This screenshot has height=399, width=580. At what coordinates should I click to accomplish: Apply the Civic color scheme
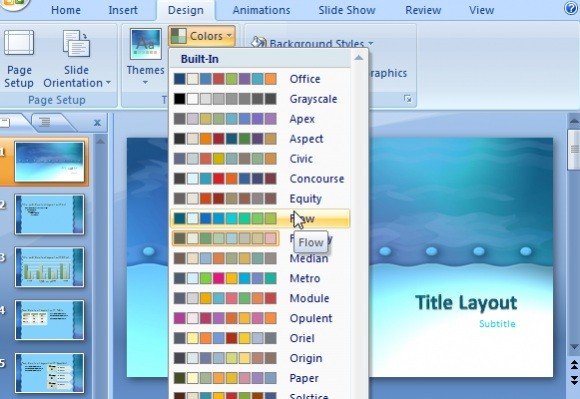[260, 159]
